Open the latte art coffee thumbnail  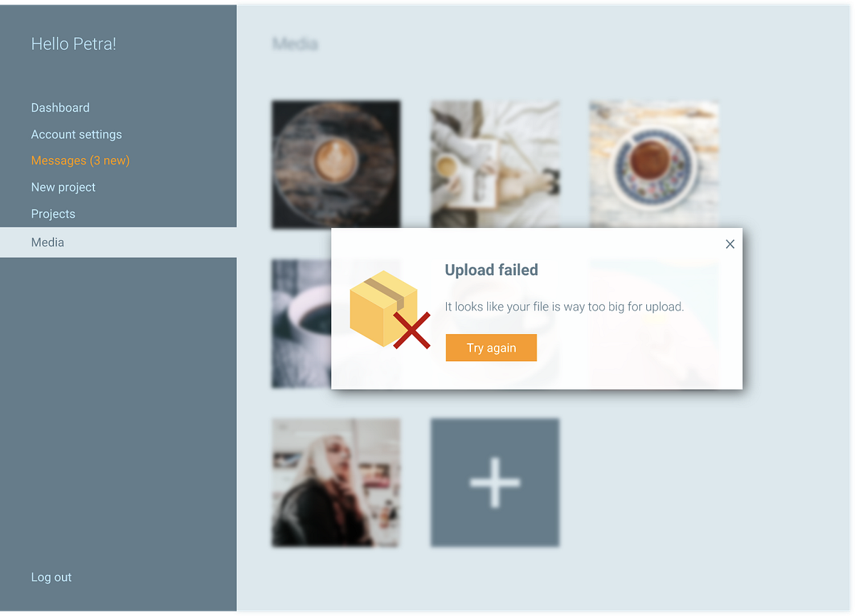tap(336, 165)
